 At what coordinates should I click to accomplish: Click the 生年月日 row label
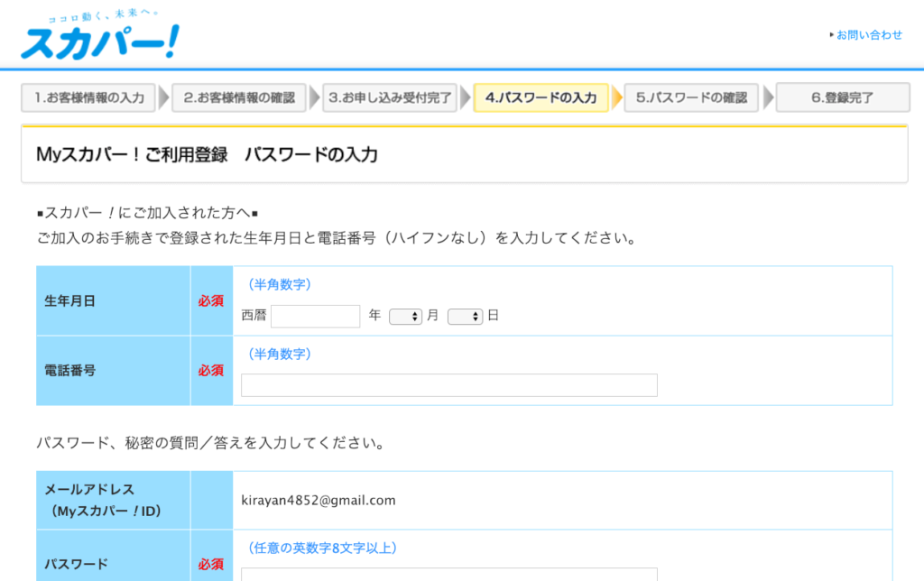point(69,301)
